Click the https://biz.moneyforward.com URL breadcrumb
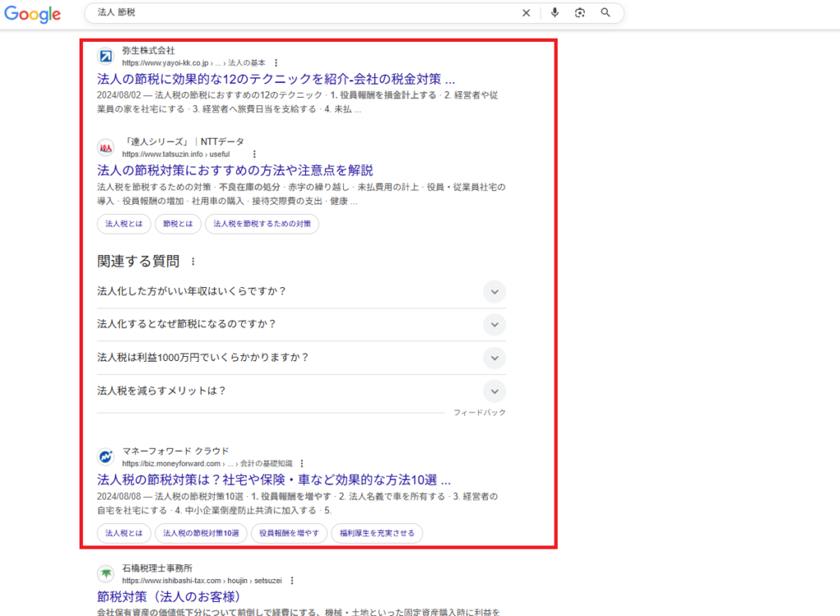This screenshot has width=840, height=616. [208, 464]
